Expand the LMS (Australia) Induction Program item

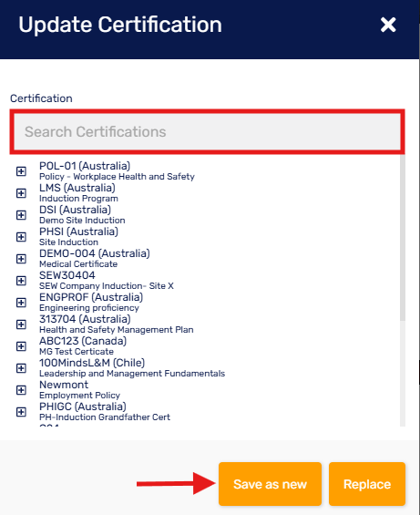[x=21, y=193]
